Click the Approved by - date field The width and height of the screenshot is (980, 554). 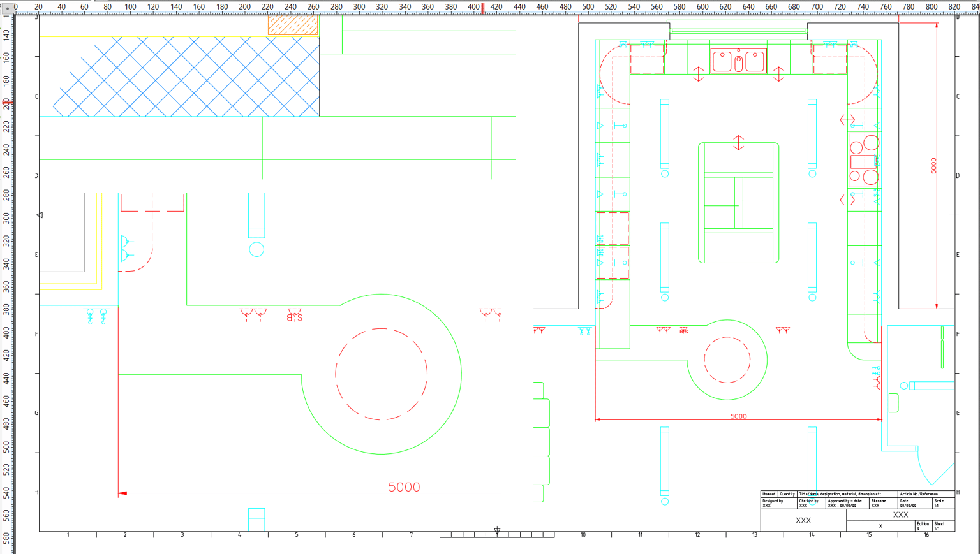point(847,503)
